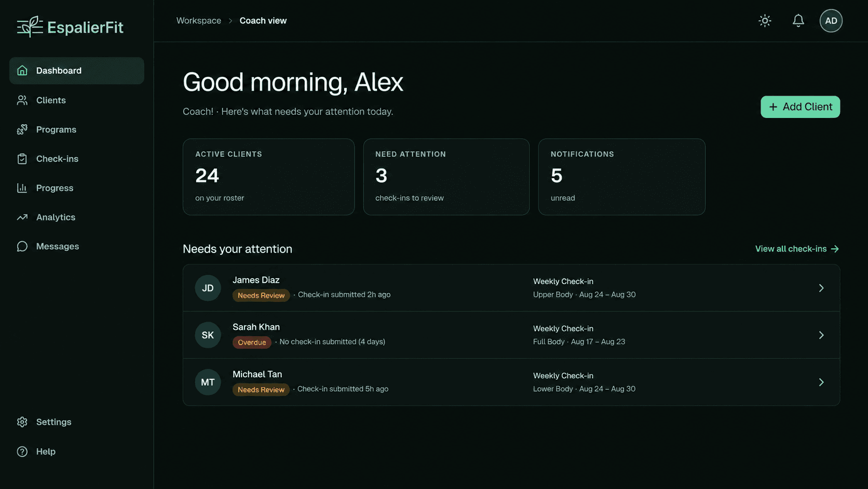
Task: Open Settings from the sidebar
Action: click(77, 422)
